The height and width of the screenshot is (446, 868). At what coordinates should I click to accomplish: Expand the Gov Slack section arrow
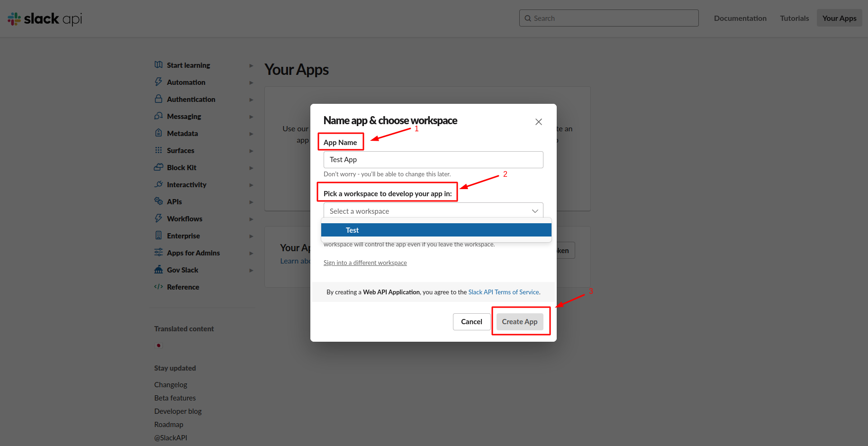pos(251,270)
